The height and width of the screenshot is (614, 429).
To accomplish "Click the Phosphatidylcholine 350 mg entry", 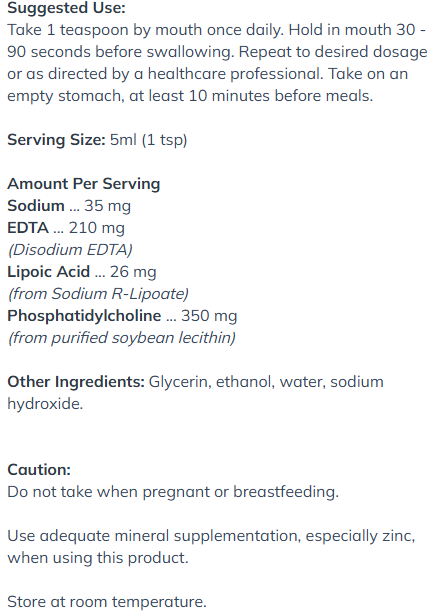I will [122, 316].
